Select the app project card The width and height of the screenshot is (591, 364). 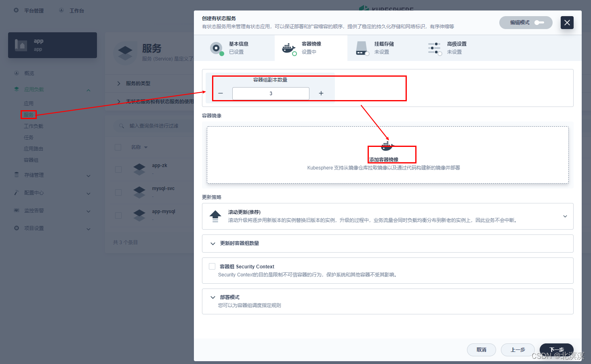(x=53, y=45)
